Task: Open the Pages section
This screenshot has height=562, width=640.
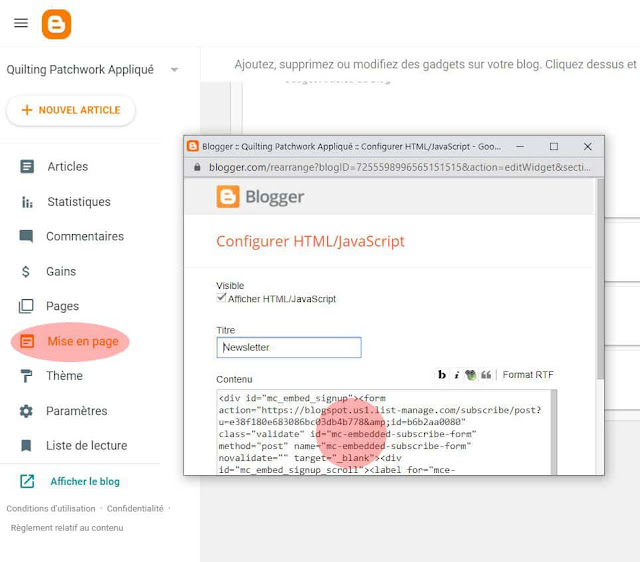Action: [62, 306]
